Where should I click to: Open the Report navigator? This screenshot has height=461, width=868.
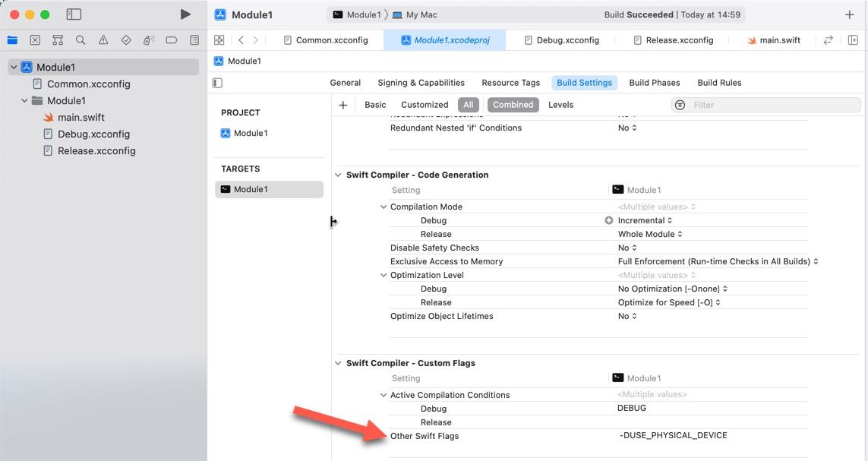click(194, 39)
